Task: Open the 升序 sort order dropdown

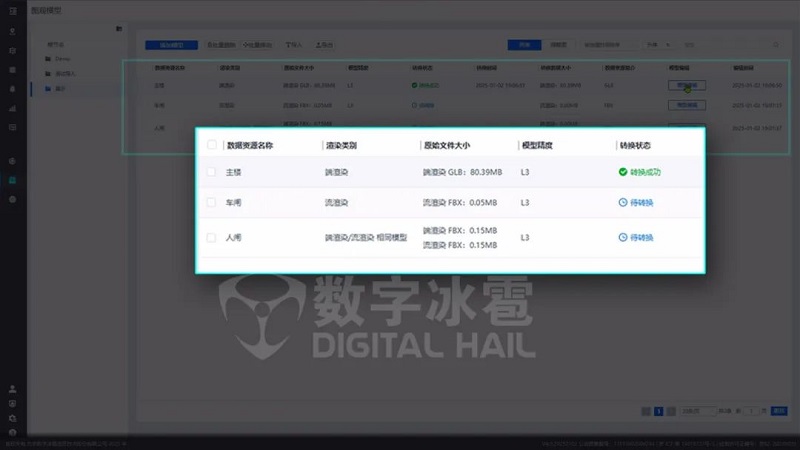Action: 659,45
